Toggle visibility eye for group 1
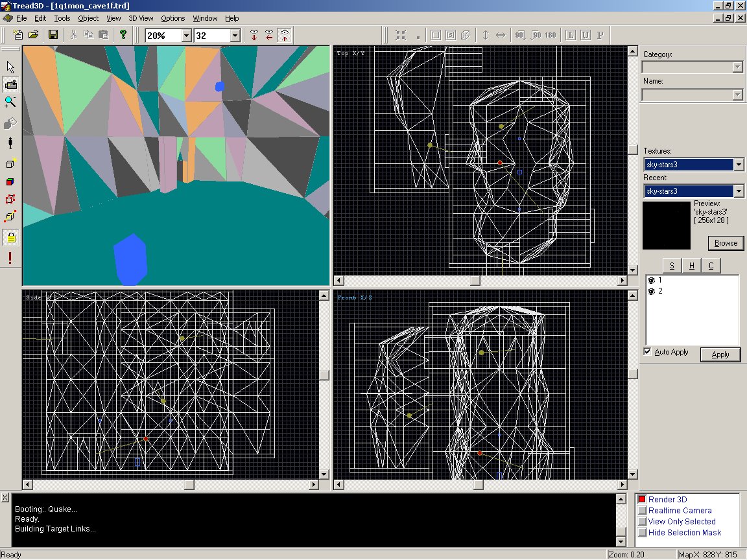747x560 pixels. [651, 280]
